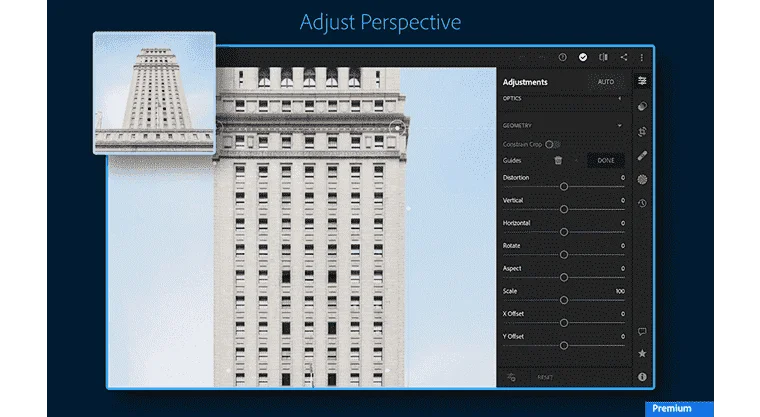Open the comments speech-bubble icon
Image resolution: width=760 pixels, height=417 pixels.
click(x=642, y=332)
